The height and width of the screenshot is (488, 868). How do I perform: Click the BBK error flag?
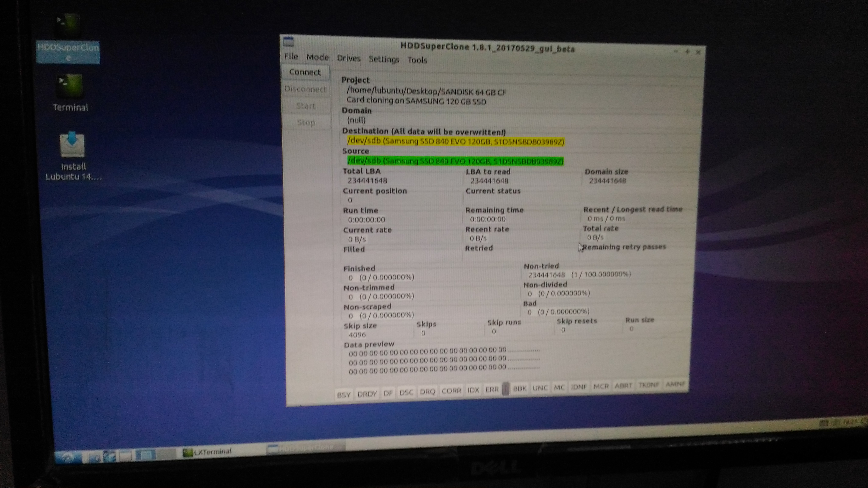click(520, 389)
